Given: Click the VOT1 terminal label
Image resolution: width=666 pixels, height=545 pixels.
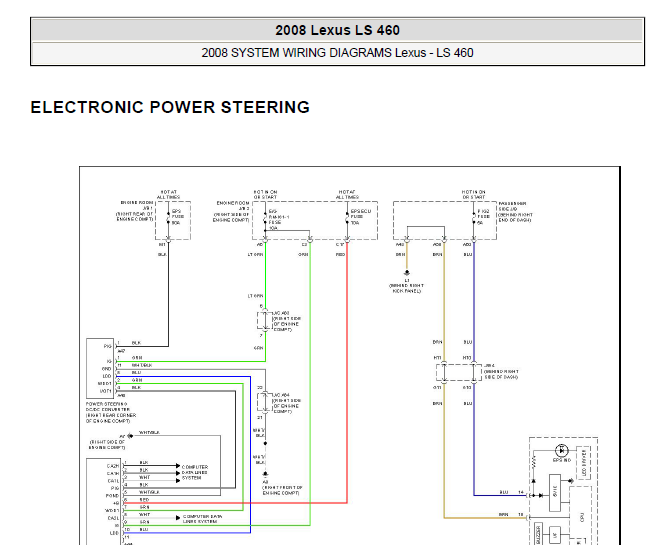Looking at the screenshot, I should tap(105, 391).
